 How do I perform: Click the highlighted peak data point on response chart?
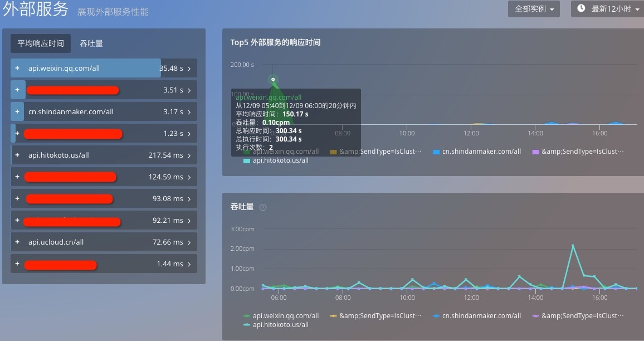[273, 80]
